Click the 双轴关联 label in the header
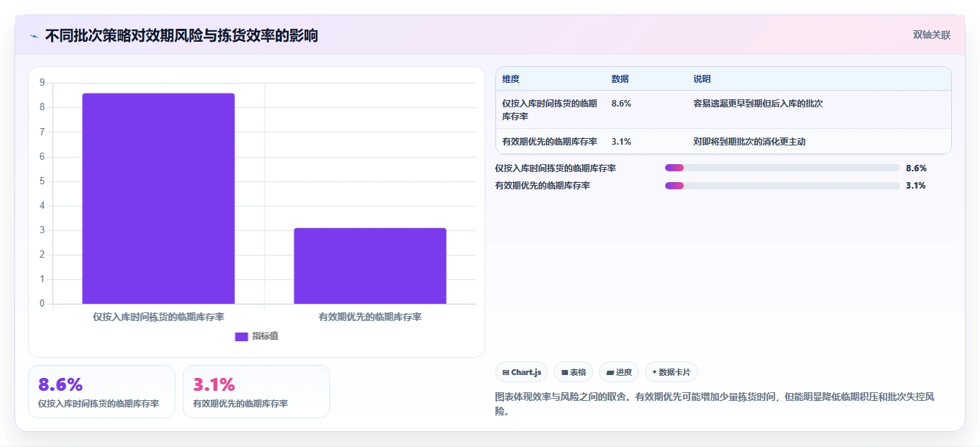Screen dimensions: 980x447 932,35
